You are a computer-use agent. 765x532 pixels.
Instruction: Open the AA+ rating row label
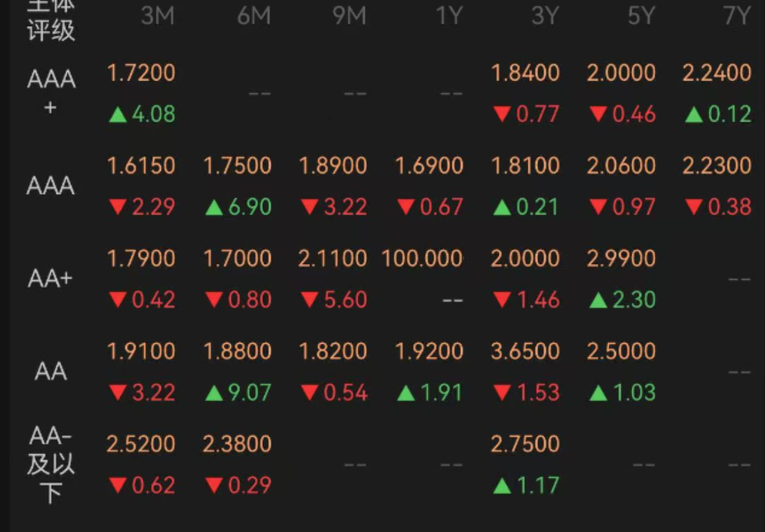pyautogui.click(x=51, y=279)
